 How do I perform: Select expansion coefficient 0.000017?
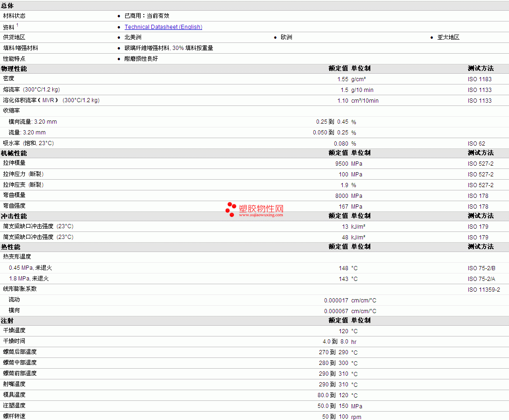(x=336, y=301)
